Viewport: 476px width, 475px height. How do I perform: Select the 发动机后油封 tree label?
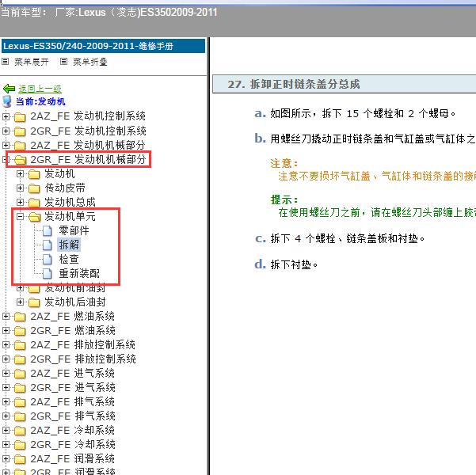75,302
